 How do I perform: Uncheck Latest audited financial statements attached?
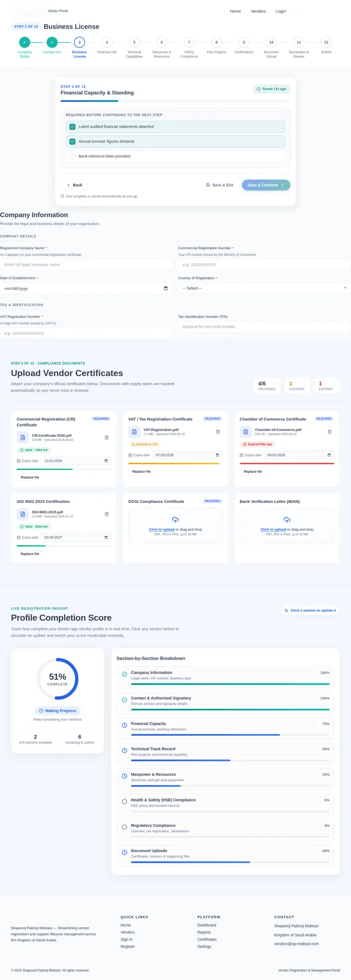coord(72,127)
